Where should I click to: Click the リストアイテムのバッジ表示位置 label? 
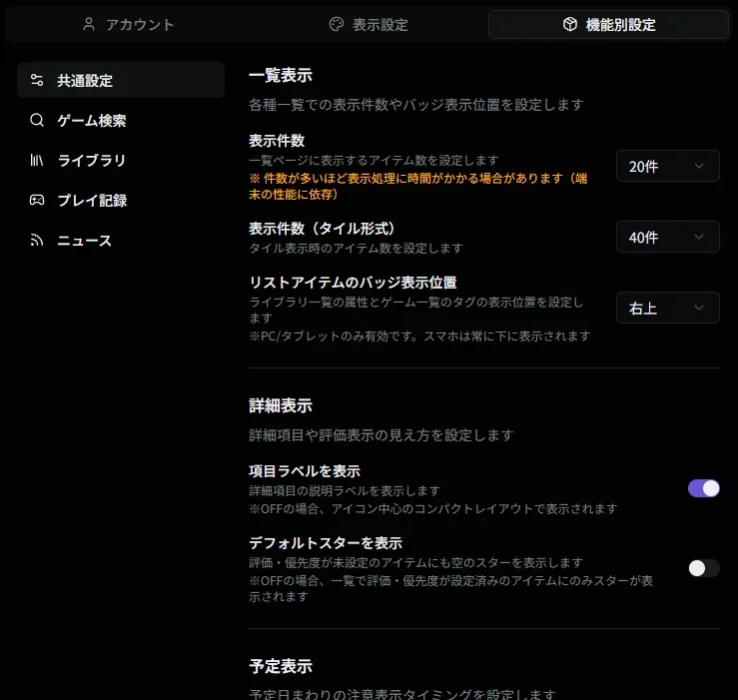[353, 283]
